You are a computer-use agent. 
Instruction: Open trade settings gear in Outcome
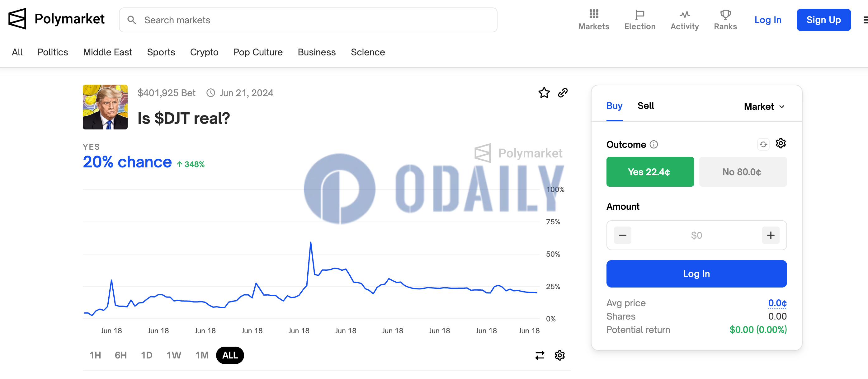click(781, 143)
